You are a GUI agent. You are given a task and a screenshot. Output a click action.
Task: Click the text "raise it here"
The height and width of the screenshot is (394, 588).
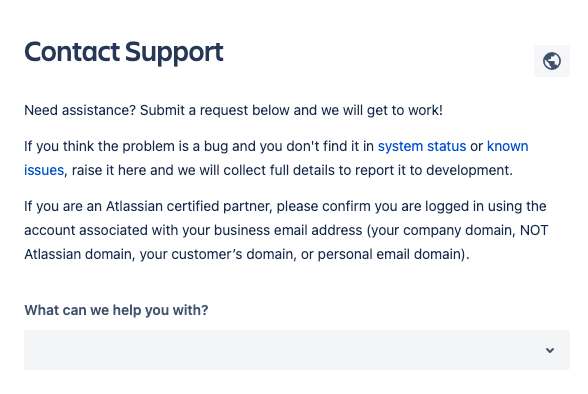pos(109,170)
